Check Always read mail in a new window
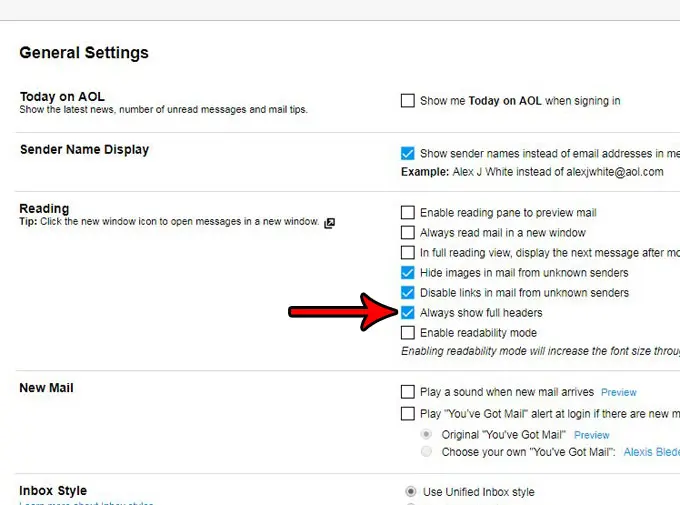Screen dimensions: 680x505 tap(407, 233)
